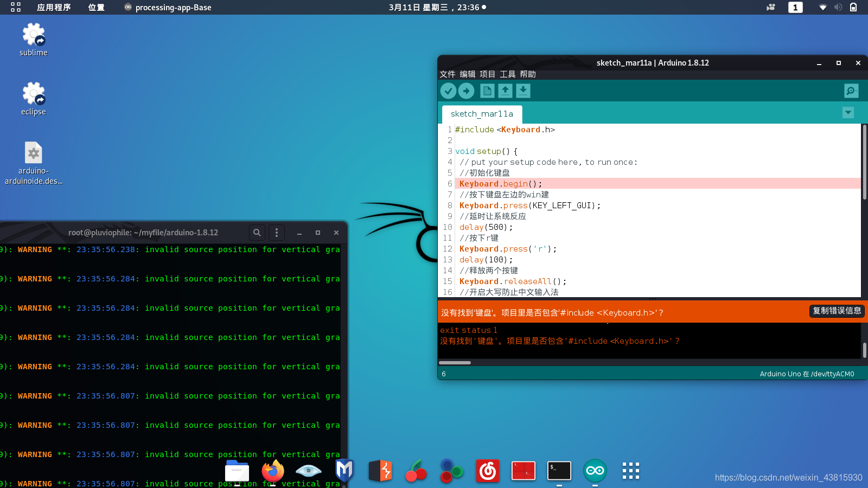868x488 pixels.
Task: Switch to the black terminal in dock
Action: [x=559, y=471]
